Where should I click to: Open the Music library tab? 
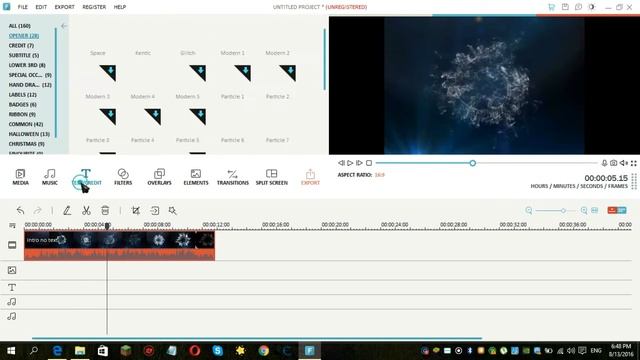point(50,177)
